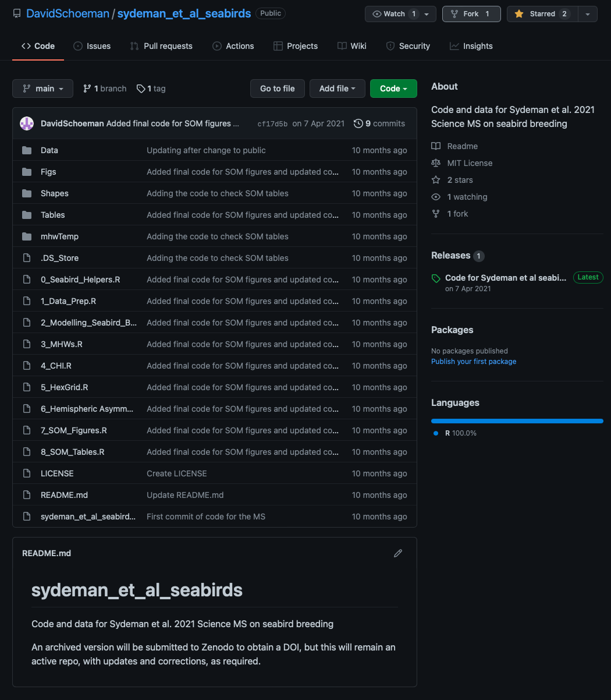This screenshot has width=611, height=700.
Task: Open the Data folder
Action: [x=49, y=150]
